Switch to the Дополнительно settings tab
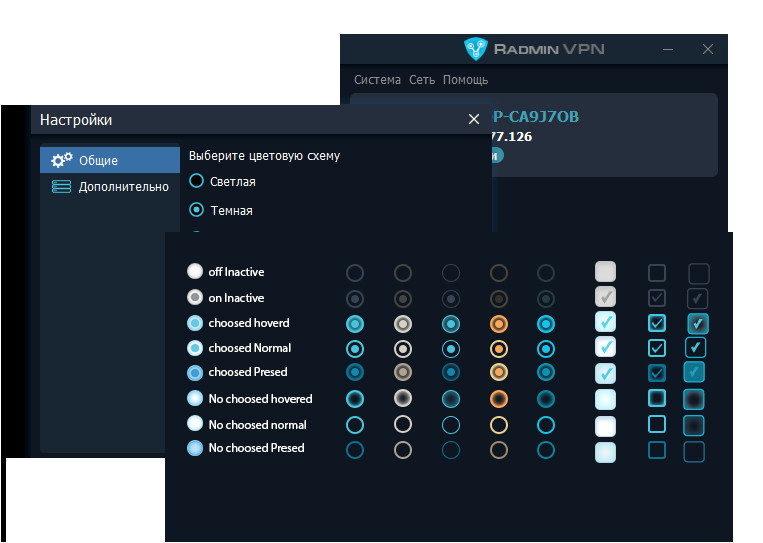The image size is (763, 543). 123,186
